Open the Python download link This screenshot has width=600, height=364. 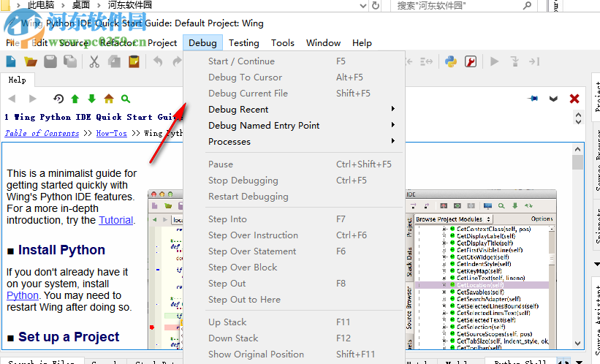[x=23, y=295]
